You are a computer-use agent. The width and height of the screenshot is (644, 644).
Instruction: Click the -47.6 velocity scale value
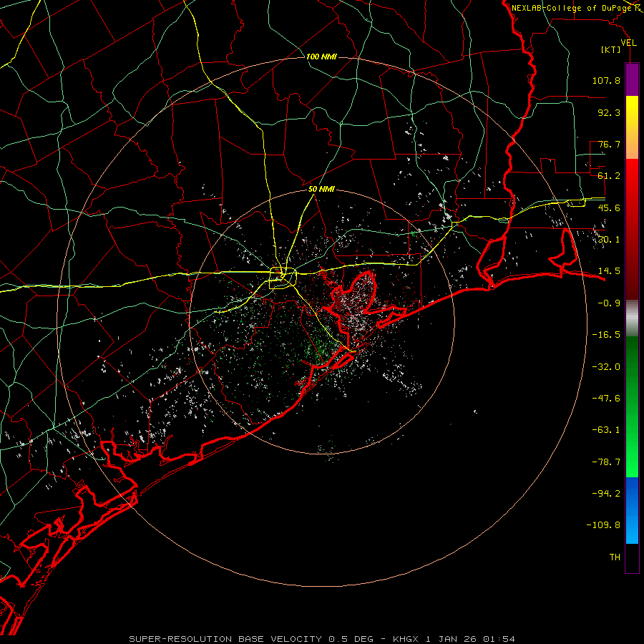(606, 399)
